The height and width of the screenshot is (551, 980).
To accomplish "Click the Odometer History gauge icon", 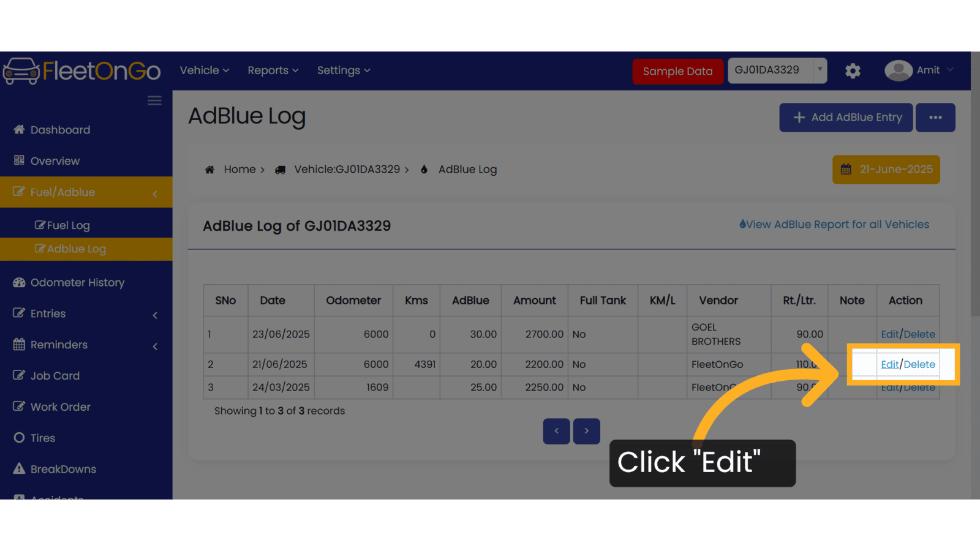I will [19, 282].
